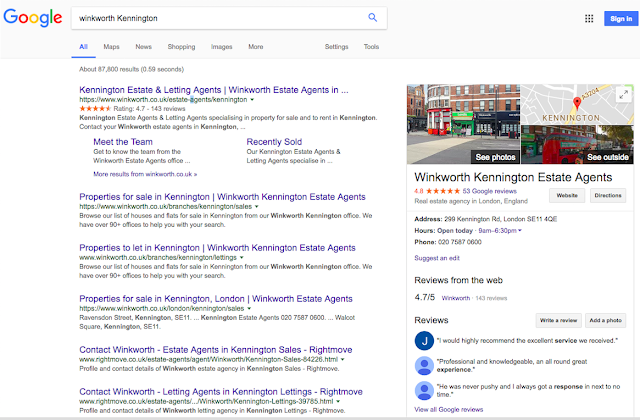Open the Google apps grid icon
The width and height of the screenshot is (640, 420).
pyautogui.click(x=589, y=18)
